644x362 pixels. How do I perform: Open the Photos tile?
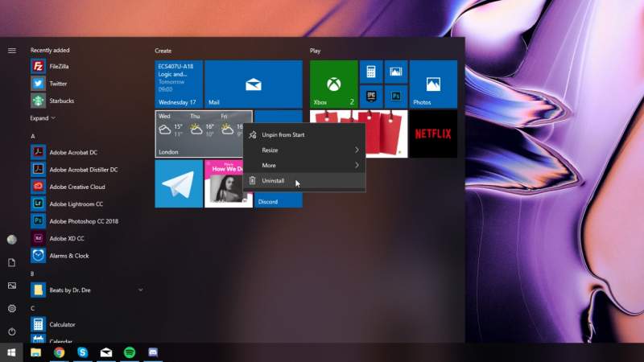click(433, 84)
